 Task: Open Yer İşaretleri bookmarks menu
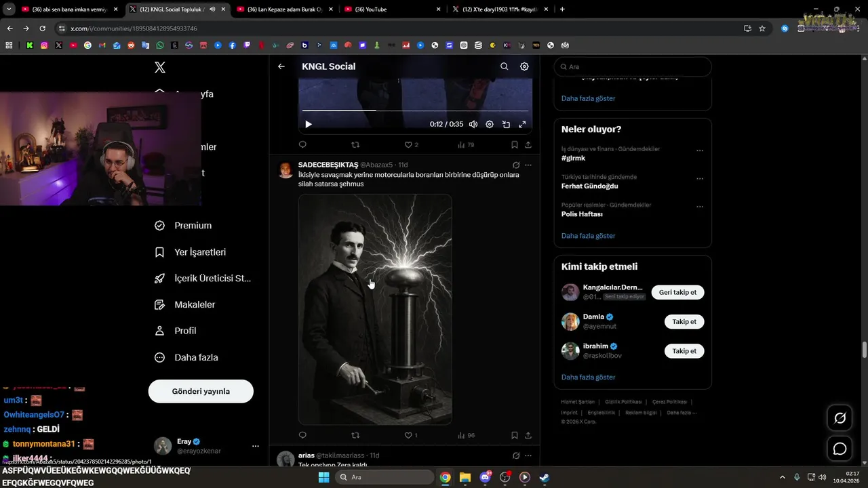pos(191,252)
